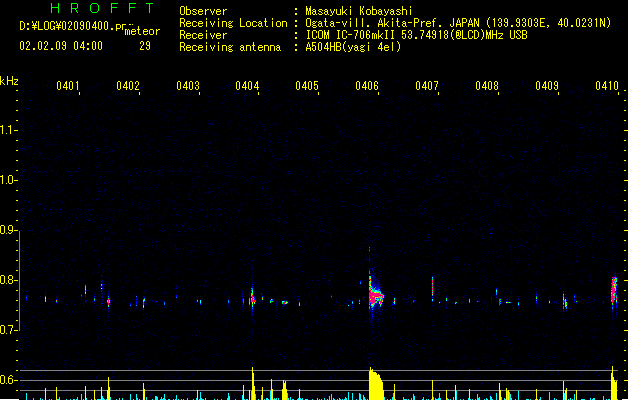Screen dimensions: 629x400
Task: Click the large magenta meteor echo at 0406
Action: coord(375,295)
